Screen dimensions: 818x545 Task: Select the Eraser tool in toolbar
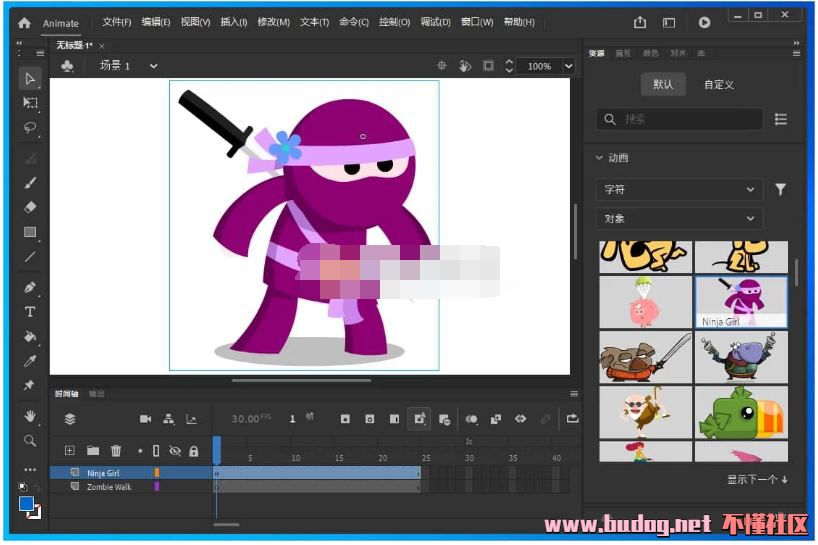click(30, 207)
